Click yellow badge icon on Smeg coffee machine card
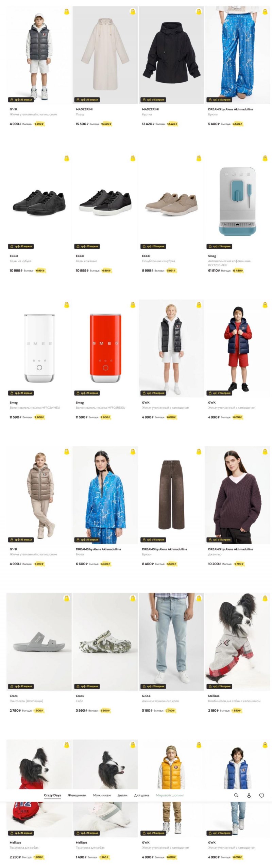This screenshot has width=272, height=868. point(265,158)
